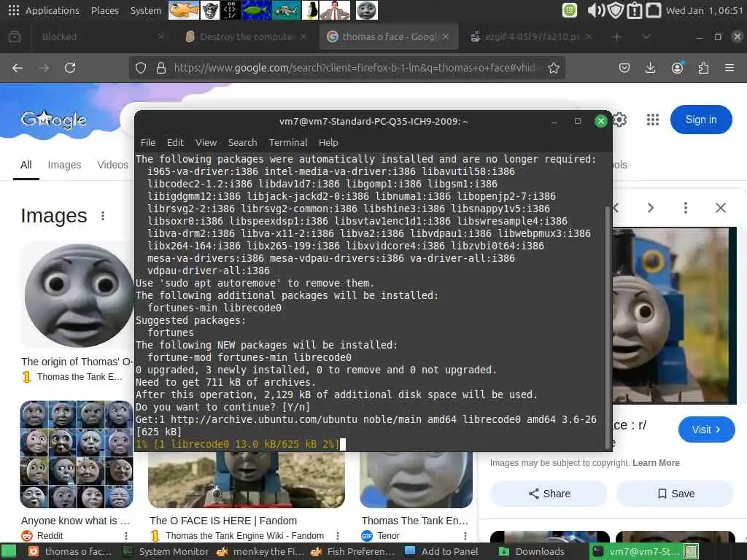
Task: Select Google Videos search tab
Action: [112, 165]
